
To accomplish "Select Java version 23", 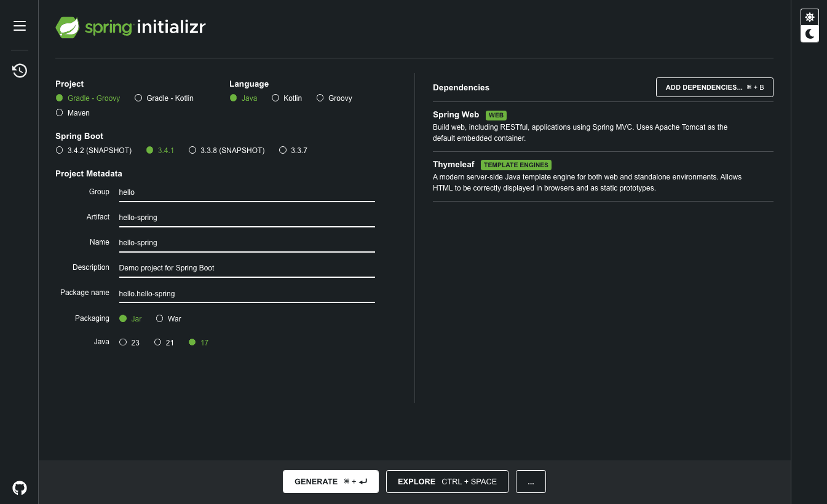I will 129,343.
